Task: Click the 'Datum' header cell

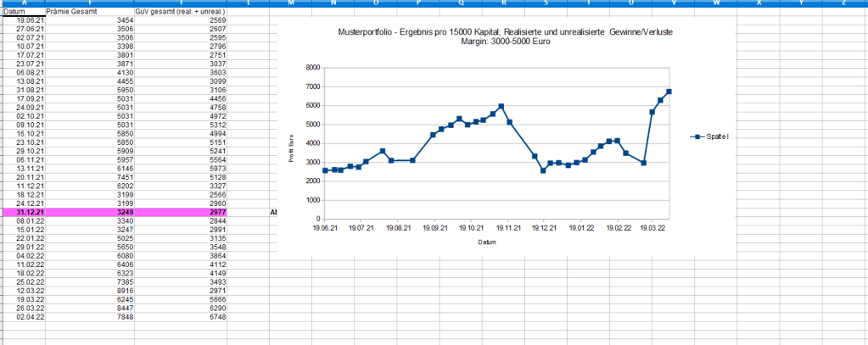Action: pos(15,11)
